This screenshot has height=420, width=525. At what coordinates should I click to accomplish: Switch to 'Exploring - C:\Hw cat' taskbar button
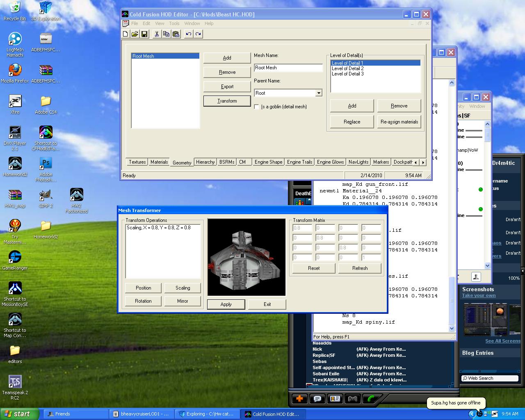click(208, 414)
